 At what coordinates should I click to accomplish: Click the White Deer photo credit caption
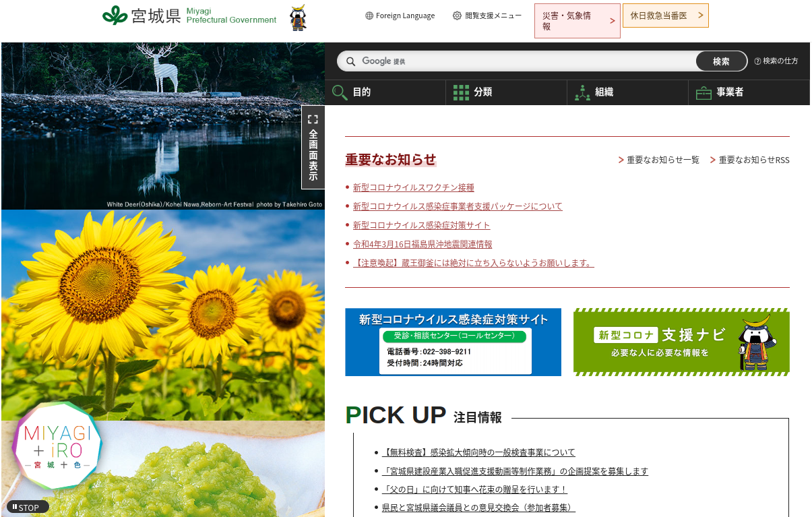[x=214, y=204]
